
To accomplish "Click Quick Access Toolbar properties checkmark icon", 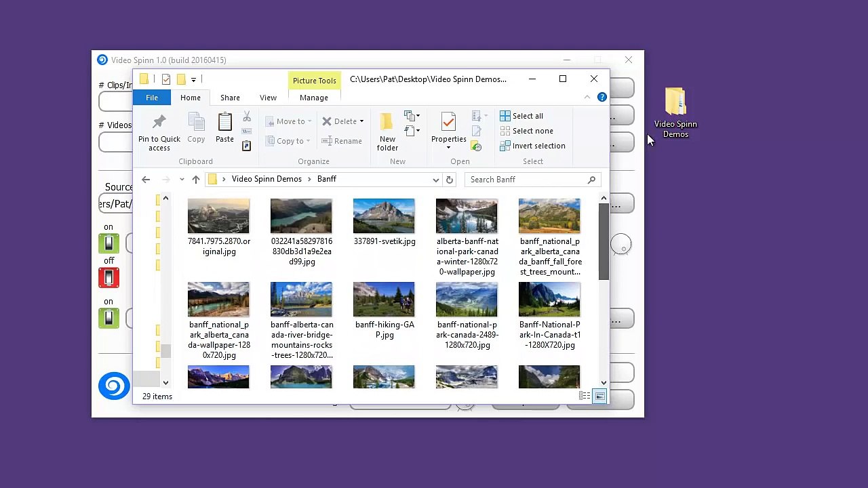I will tap(165, 79).
